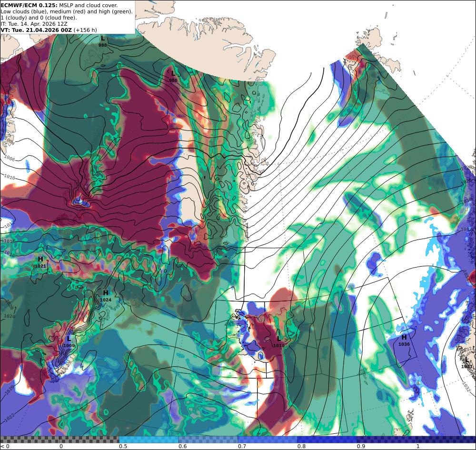Click the 1010 isobar label
The image size is (476, 450).
click(10, 177)
